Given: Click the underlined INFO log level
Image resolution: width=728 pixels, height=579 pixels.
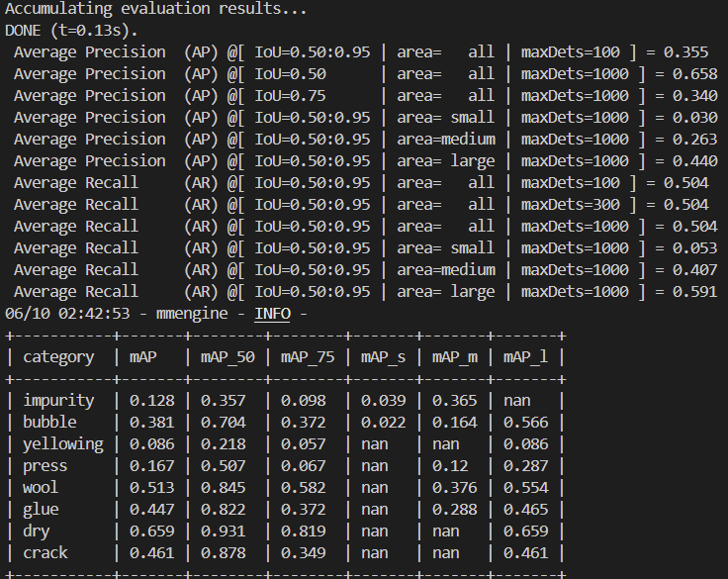Looking at the screenshot, I should (x=273, y=314).
